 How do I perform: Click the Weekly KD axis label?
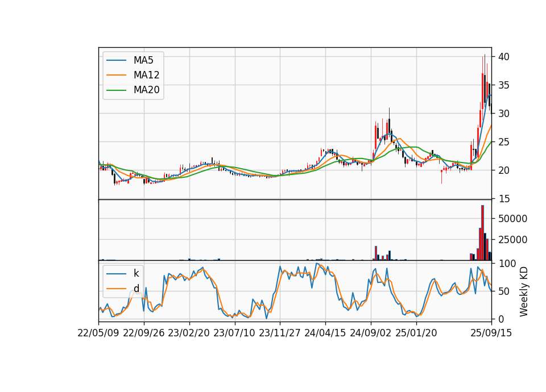524,291
